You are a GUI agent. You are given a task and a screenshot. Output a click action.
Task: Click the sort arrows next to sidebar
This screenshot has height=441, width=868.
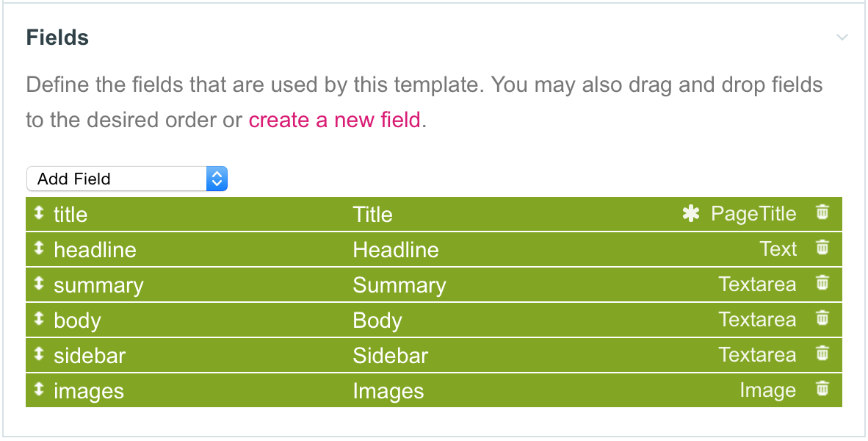click(39, 354)
